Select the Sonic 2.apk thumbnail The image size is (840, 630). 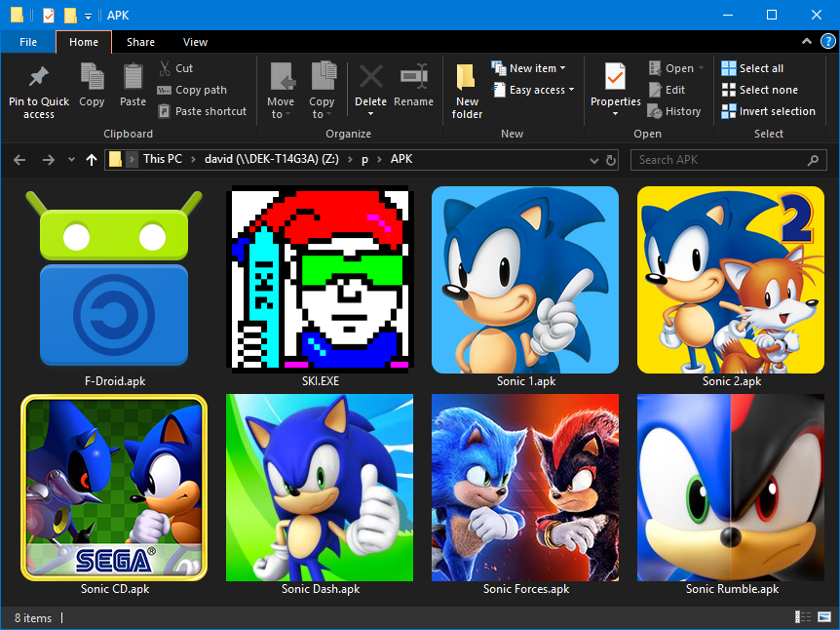tap(731, 279)
